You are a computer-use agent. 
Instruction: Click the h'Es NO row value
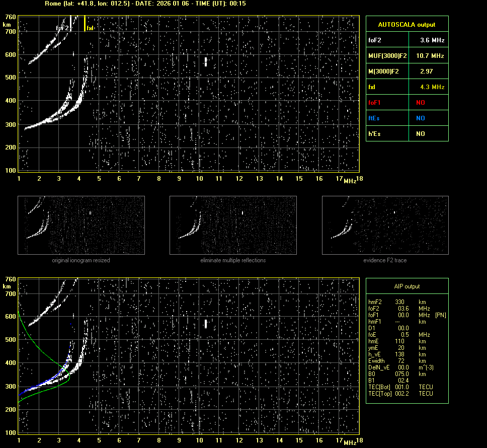coord(420,134)
